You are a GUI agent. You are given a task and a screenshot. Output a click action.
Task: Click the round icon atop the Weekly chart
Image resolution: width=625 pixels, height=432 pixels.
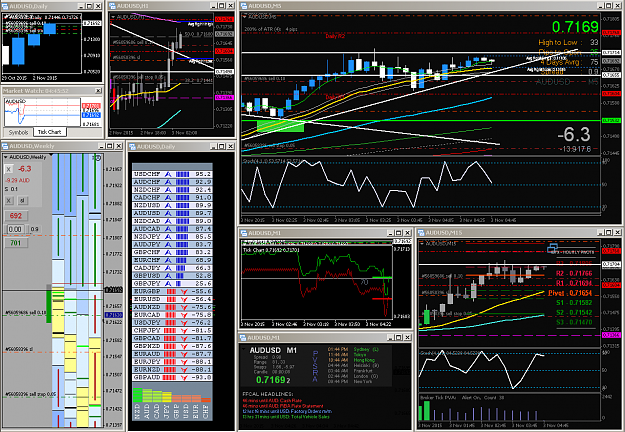point(97,158)
